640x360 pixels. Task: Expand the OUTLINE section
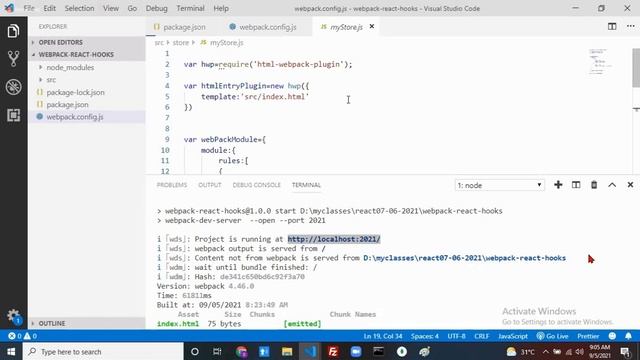pos(87,323)
